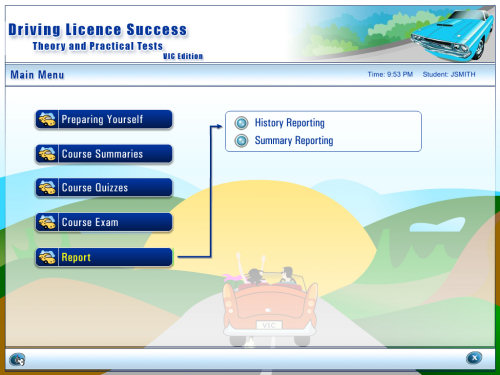Open the Course Quizzes section
Screen dimensions: 500x375
tap(104, 188)
